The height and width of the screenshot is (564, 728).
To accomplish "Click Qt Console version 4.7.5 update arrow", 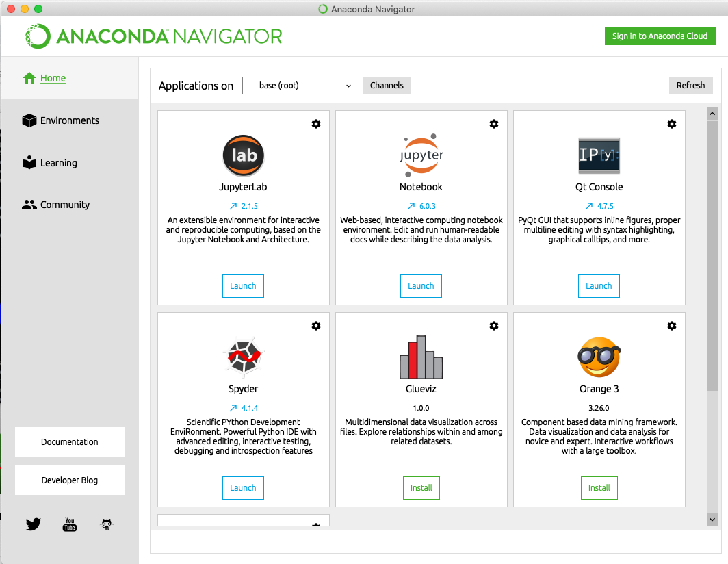I will click(x=588, y=206).
